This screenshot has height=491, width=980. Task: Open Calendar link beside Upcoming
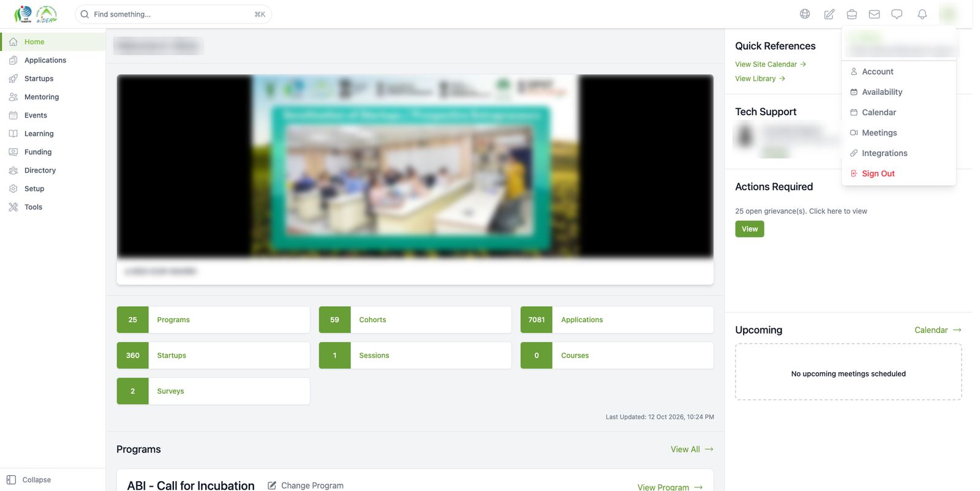938,330
